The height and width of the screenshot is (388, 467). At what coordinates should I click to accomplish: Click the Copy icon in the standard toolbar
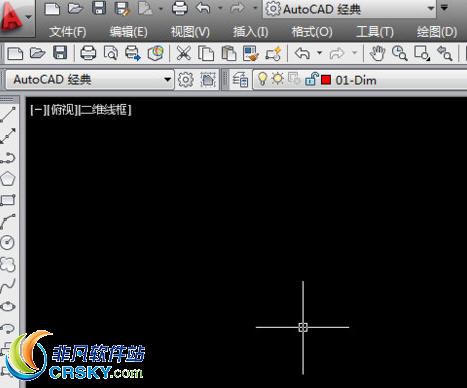206,53
